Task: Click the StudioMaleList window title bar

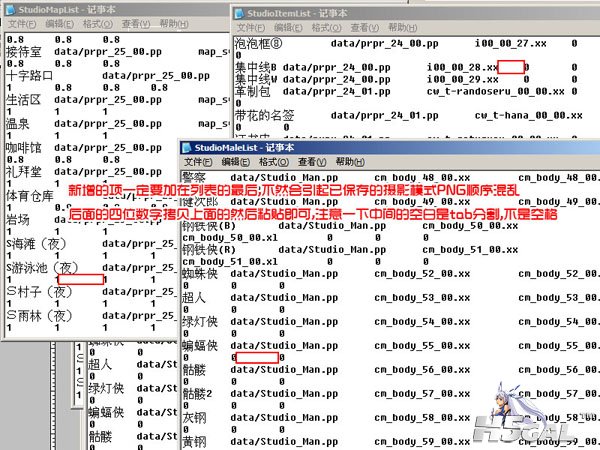Action: (390, 147)
